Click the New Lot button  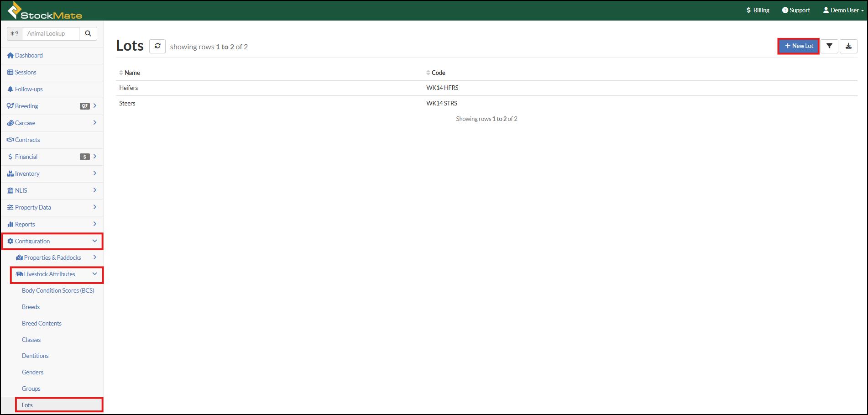[x=799, y=46]
